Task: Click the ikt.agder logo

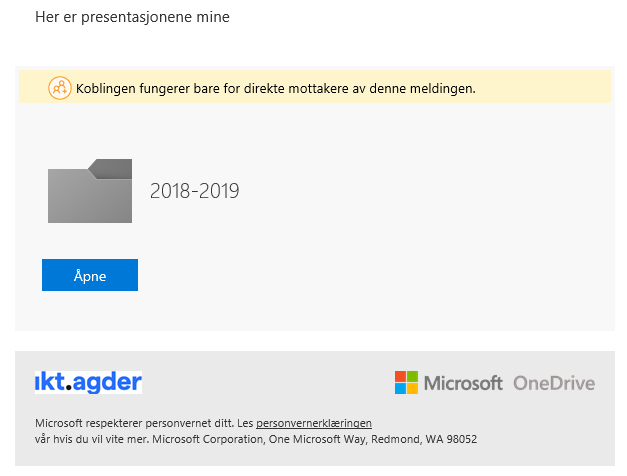Action: pyautogui.click(x=88, y=382)
